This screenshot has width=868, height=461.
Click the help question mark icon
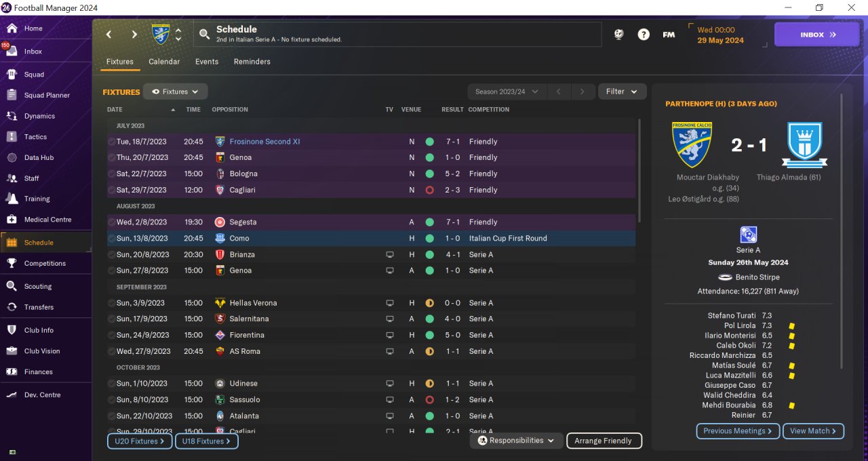(x=644, y=35)
